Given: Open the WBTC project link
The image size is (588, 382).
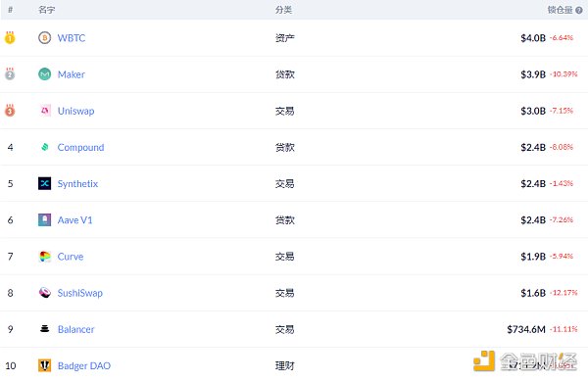Looking at the screenshot, I should pyautogui.click(x=72, y=38).
